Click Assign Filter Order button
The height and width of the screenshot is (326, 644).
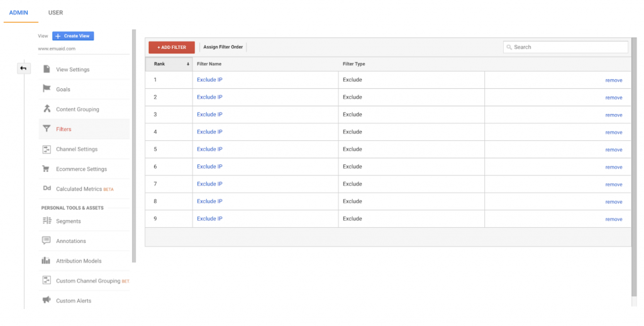point(223,47)
